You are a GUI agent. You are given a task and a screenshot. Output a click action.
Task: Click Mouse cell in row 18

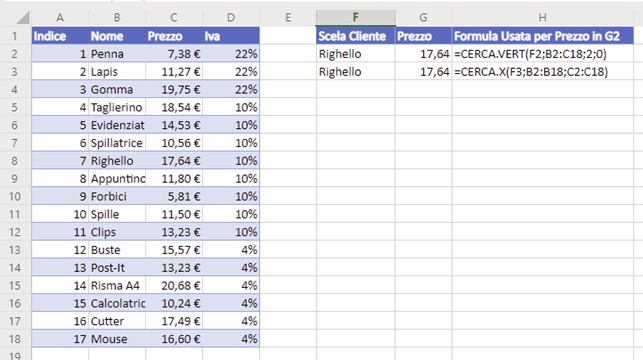tap(117, 339)
